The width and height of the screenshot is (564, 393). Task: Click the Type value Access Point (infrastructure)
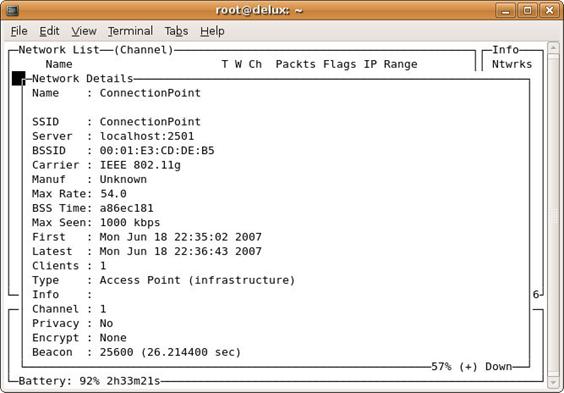tap(197, 280)
